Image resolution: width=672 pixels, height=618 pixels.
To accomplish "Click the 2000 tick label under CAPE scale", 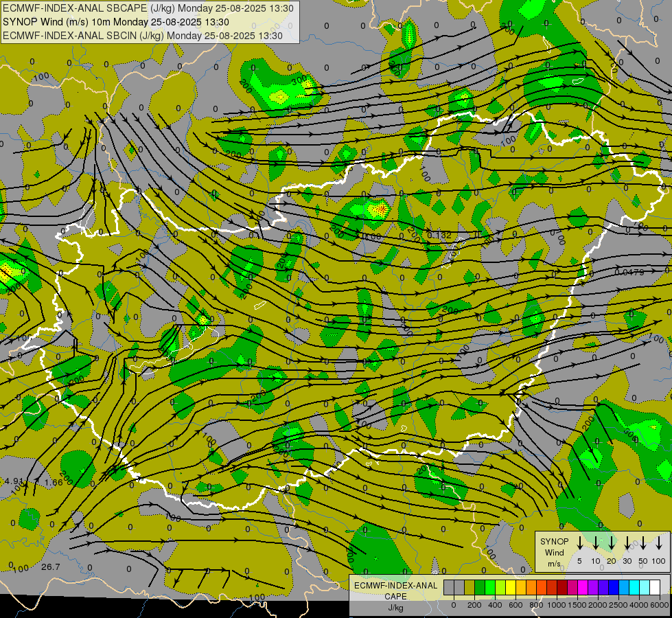I will [597, 605].
